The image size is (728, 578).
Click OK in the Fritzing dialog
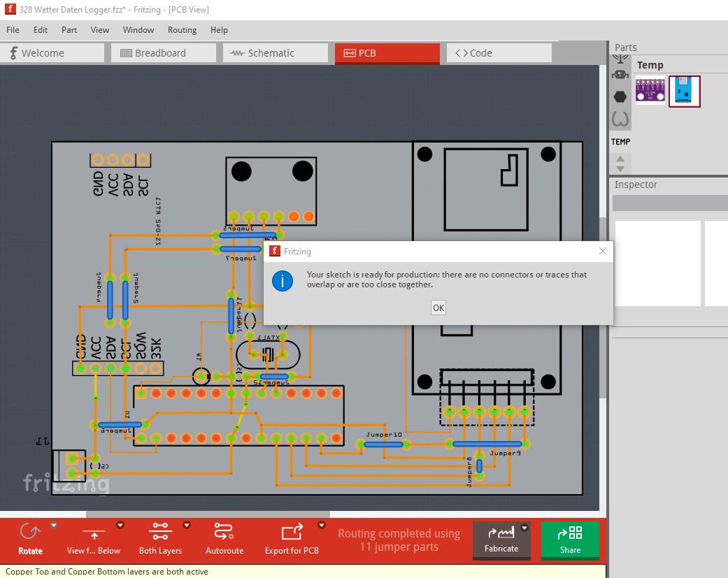pos(438,308)
